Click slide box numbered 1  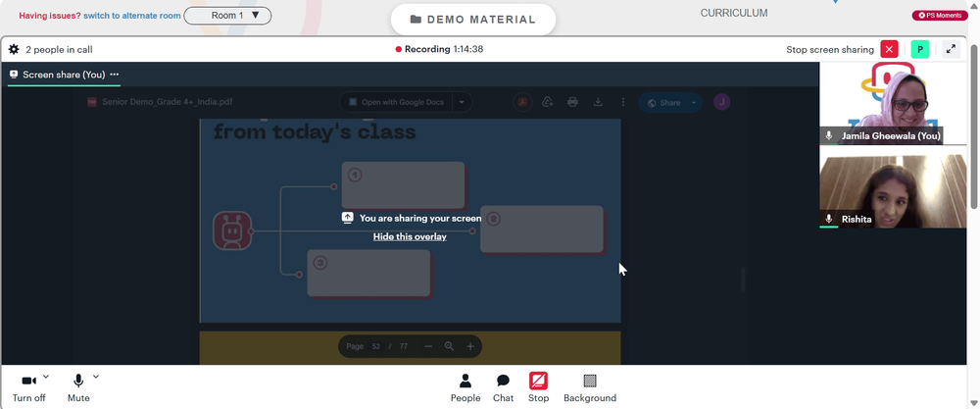(x=403, y=184)
